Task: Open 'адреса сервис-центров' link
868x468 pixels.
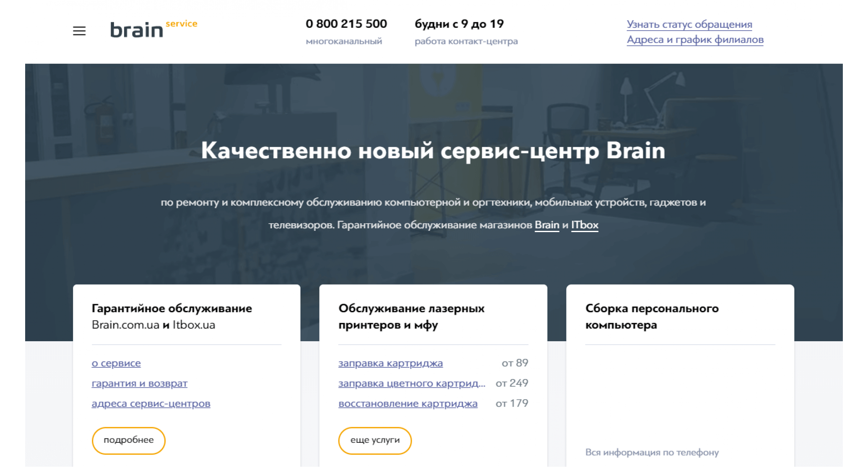Action: [151, 403]
